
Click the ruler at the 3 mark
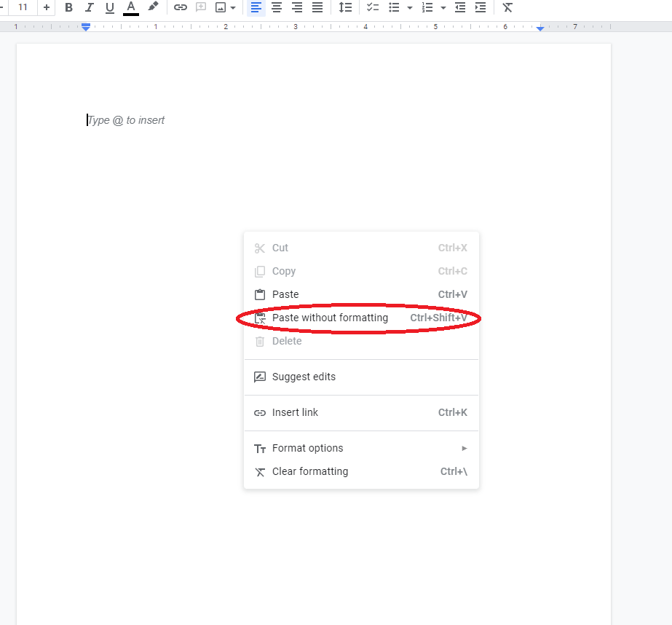pos(296,26)
